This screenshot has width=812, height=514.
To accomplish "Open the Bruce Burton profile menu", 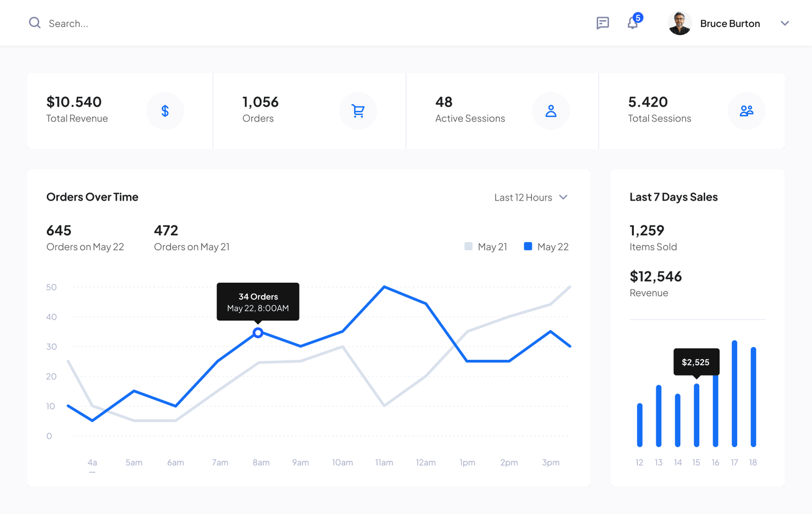I will click(730, 23).
